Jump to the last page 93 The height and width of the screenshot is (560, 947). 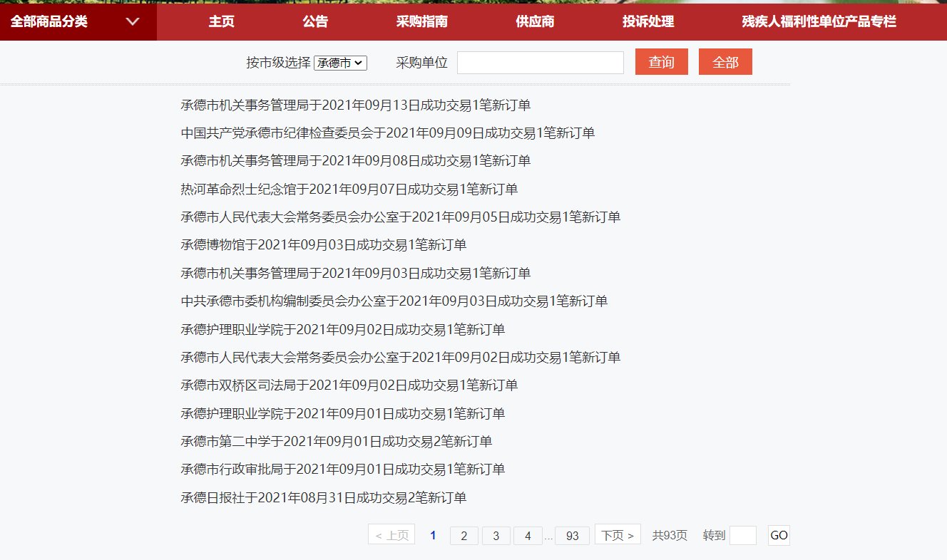coord(572,535)
